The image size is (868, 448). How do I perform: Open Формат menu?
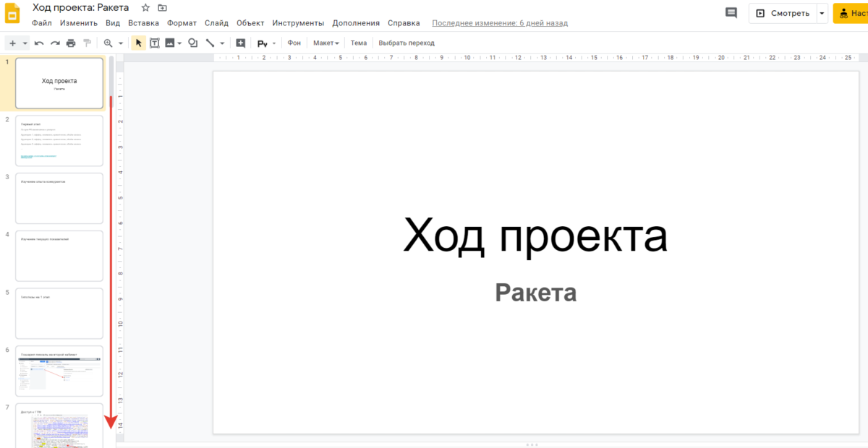(x=182, y=23)
